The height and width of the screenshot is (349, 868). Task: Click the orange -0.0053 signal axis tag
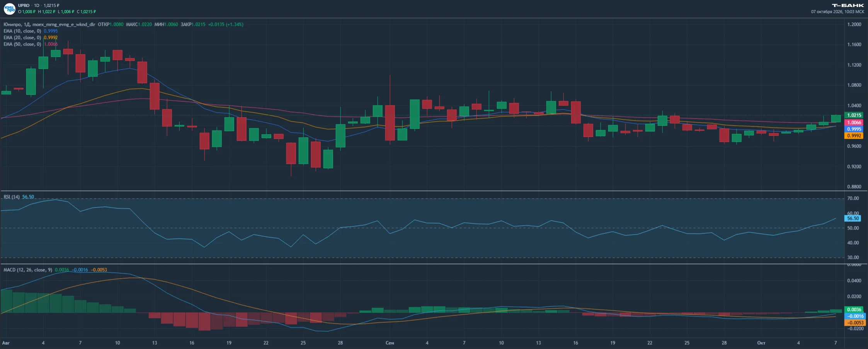(x=854, y=323)
